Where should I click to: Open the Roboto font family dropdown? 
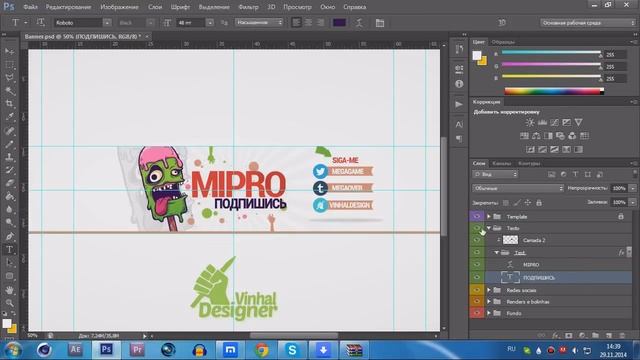[107, 23]
